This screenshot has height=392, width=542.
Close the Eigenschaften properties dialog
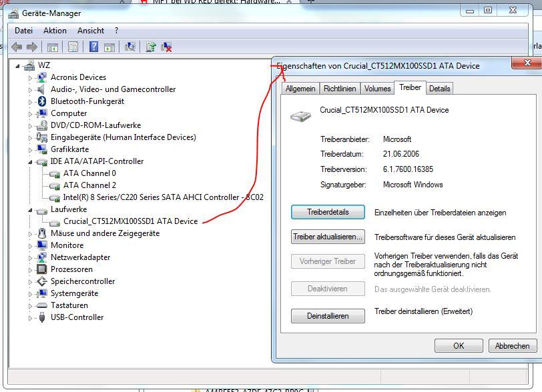(x=527, y=63)
